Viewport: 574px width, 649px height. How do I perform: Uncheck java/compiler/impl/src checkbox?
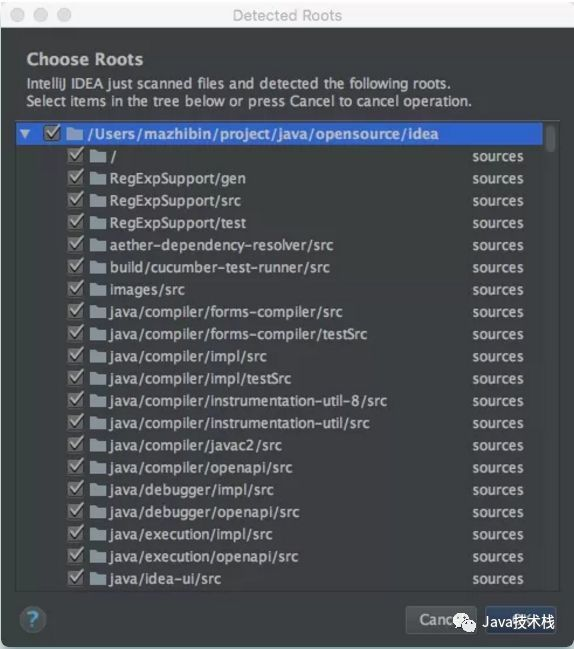(76, 356)
